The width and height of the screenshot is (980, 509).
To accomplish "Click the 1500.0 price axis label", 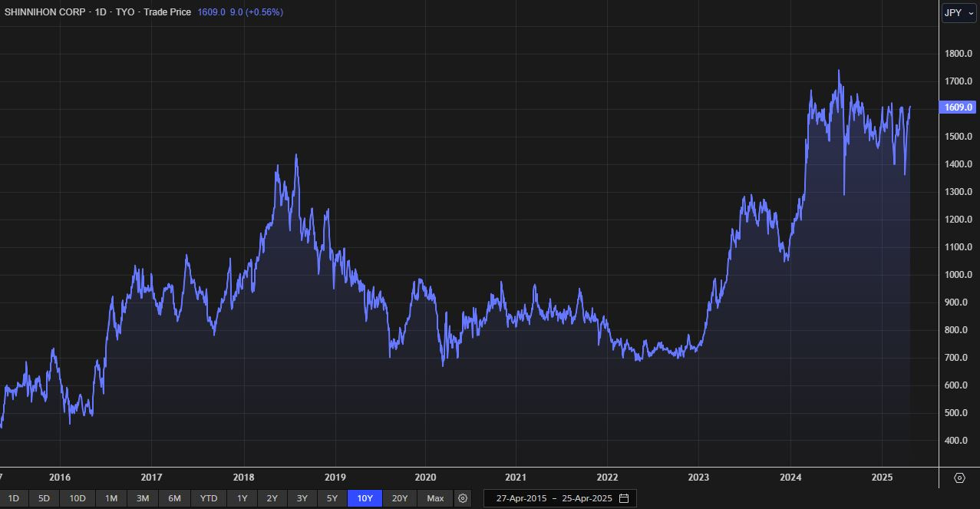I will pyautogui.click(x=960, y=137).
